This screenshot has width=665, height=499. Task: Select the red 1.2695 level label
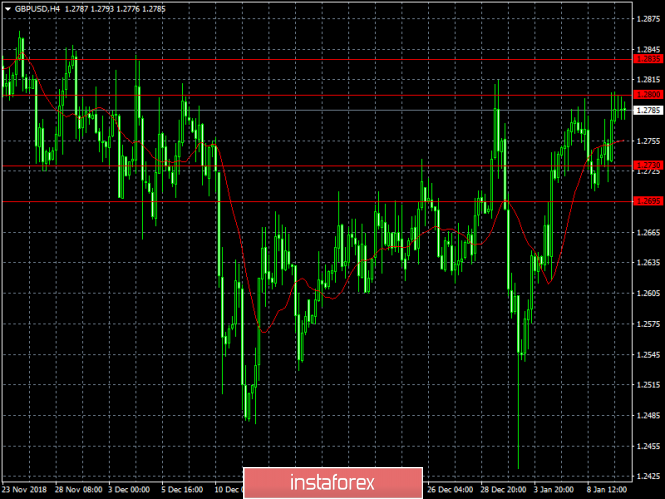(x=648, y=201)
